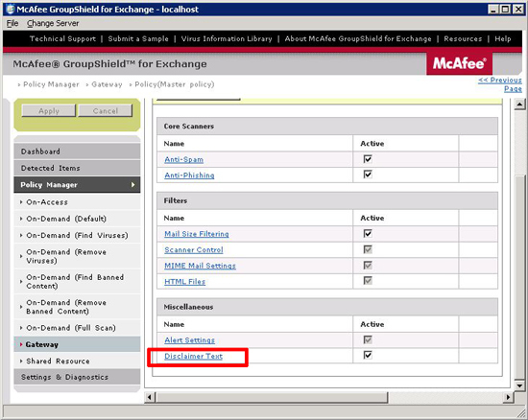Open the Virus Information Library

227,38
